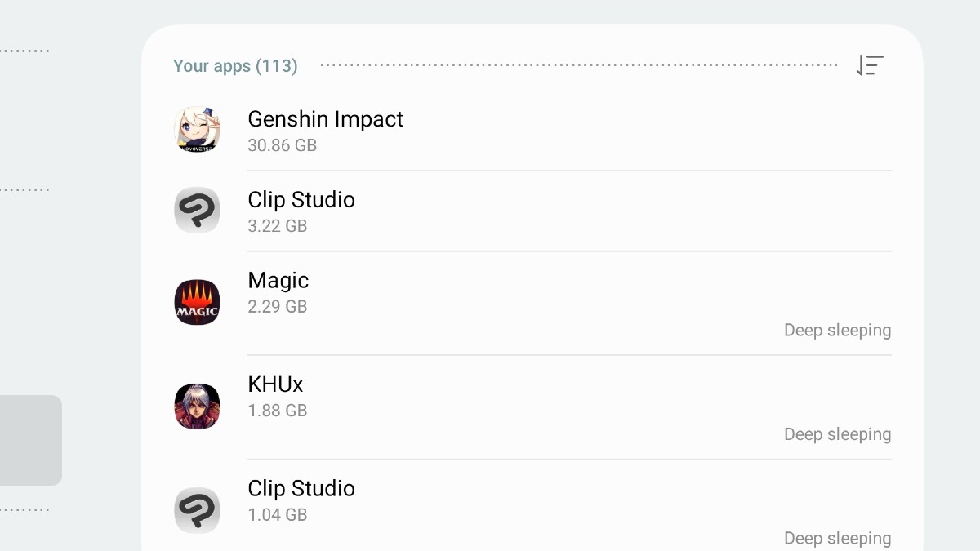Open the Genshin Impact app entry
This screenshot has width=980, height=551.
pyautogui.click(x=325, y=119)
